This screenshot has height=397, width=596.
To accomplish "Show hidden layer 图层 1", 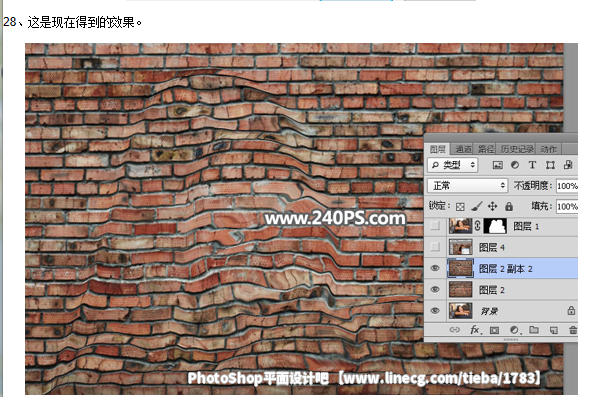I will click(x=435, y=226).
